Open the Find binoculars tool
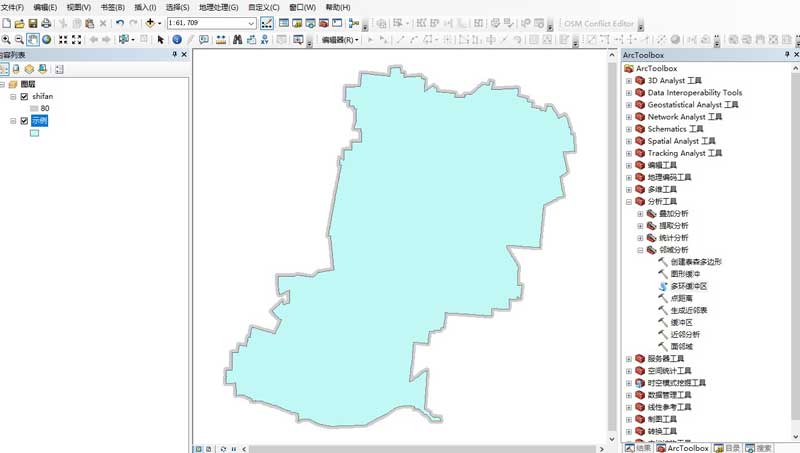This screenshot has height=453, width=800. [237, 39]
